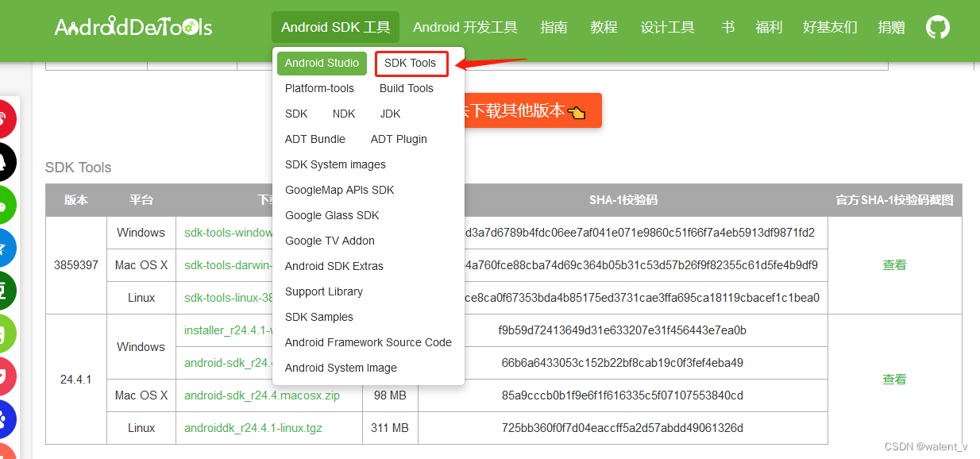Select Android SDK Extras entry
Image resolution: width=980 pixels, height=459 pixels.
[334, 266]
